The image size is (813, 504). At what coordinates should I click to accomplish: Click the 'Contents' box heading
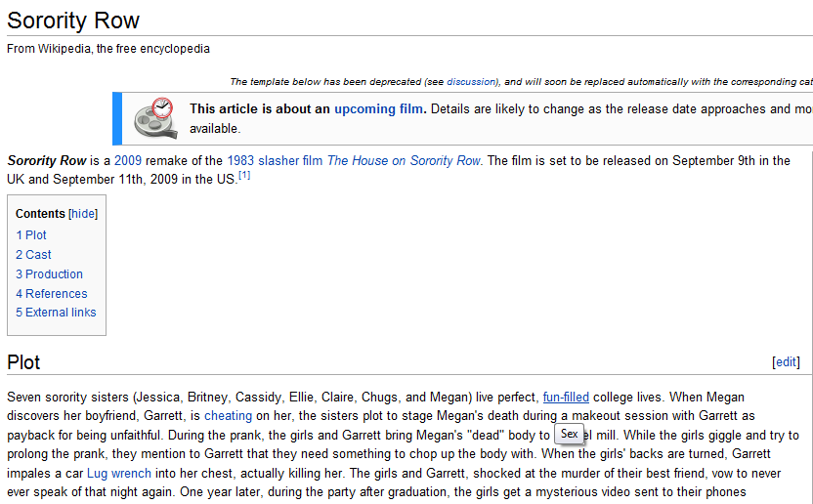click(40, 214)
